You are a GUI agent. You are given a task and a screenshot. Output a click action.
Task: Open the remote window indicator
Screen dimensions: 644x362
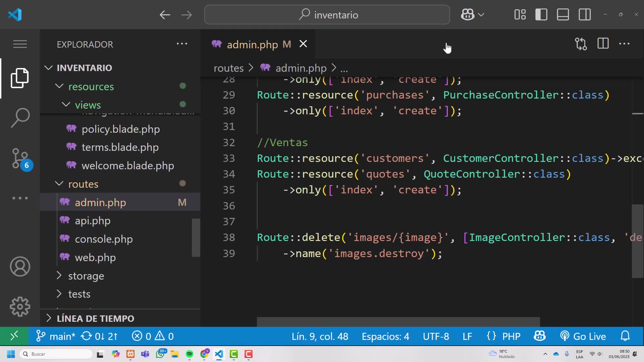14,336
